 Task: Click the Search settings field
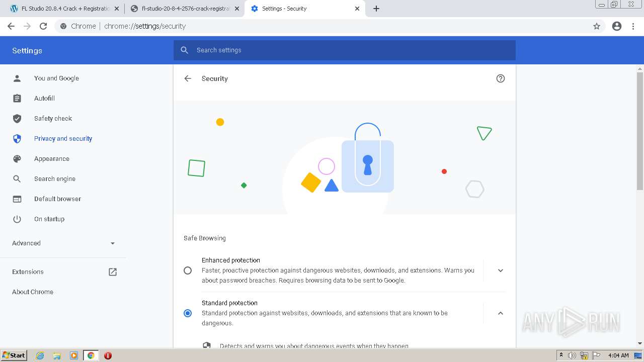click(x=345, y=50)
